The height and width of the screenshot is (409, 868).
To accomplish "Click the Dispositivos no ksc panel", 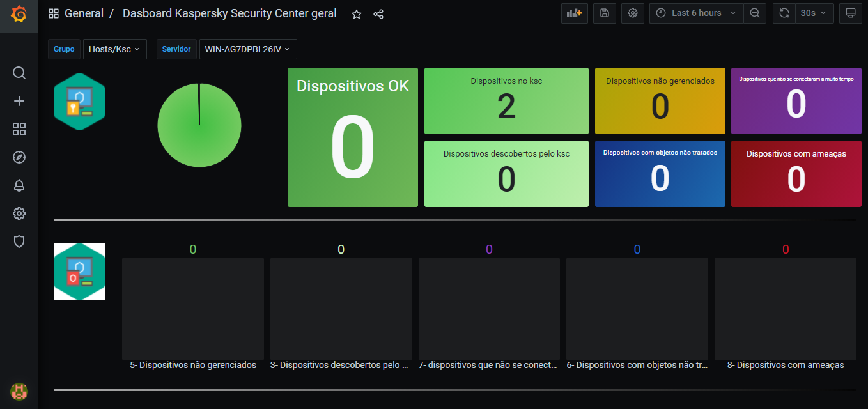I will click(506, 101).
